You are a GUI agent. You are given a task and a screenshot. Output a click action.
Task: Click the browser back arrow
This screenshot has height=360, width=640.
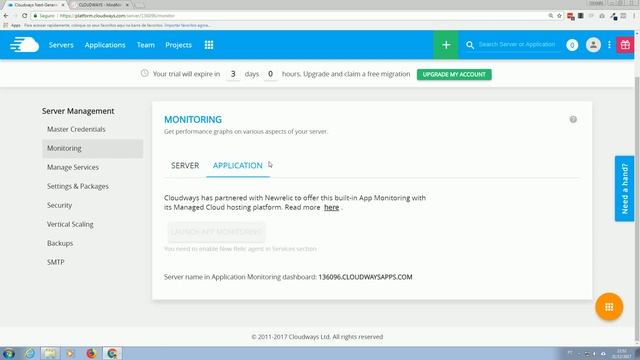point(6,16)
